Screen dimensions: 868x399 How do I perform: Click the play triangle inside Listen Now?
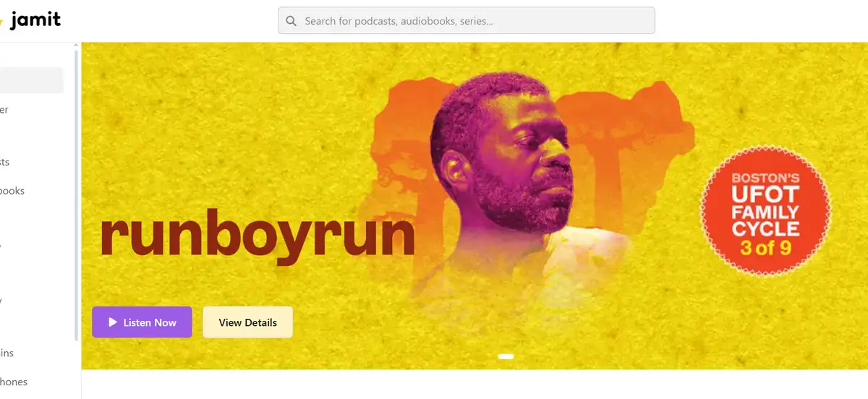click(x=113, y=322)
